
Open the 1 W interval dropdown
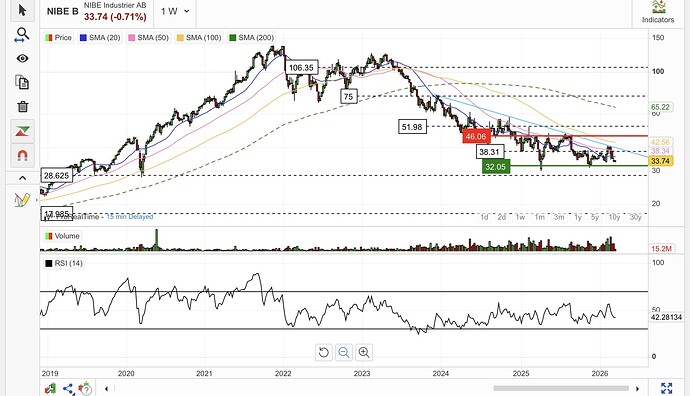click(175, 11)
